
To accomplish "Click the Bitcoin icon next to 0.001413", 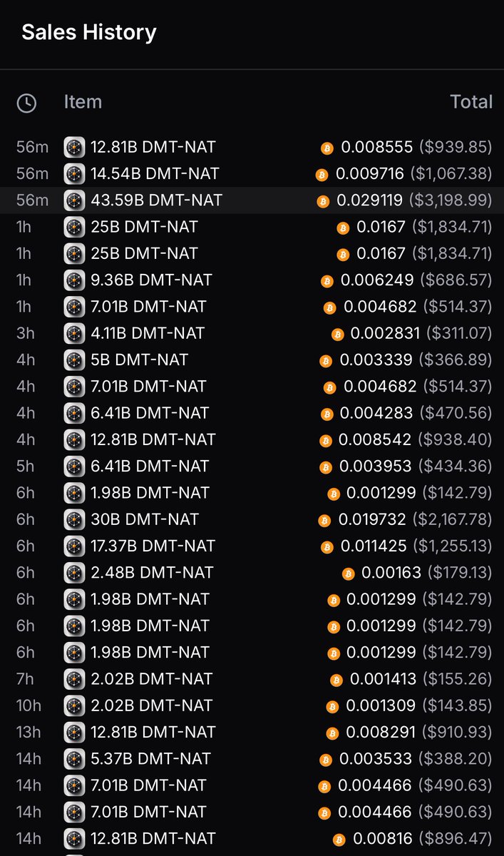I will tap(336, 680).
